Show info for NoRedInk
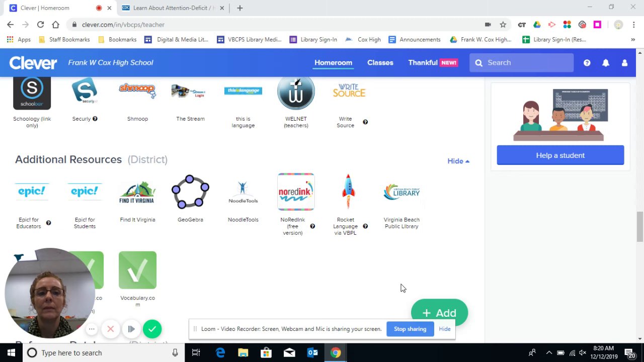The image size is (644, 362). pos(312,226)
